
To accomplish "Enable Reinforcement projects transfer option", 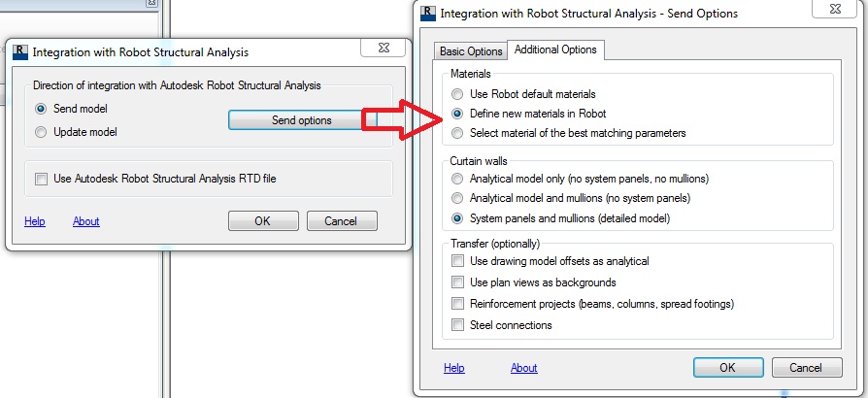I will [458, 303].
